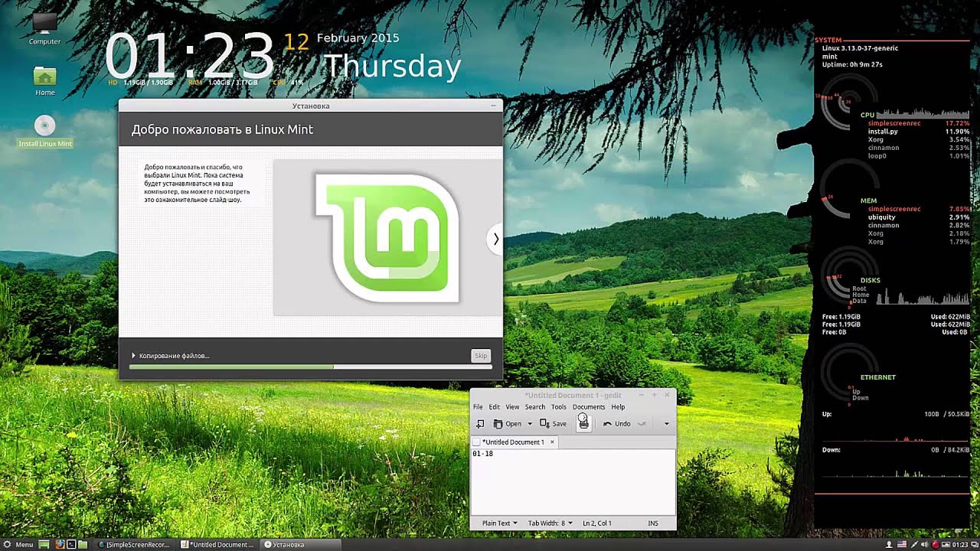Open the file manager from the panel
Viewport: 980px width, 551px height.
(83, 545)
